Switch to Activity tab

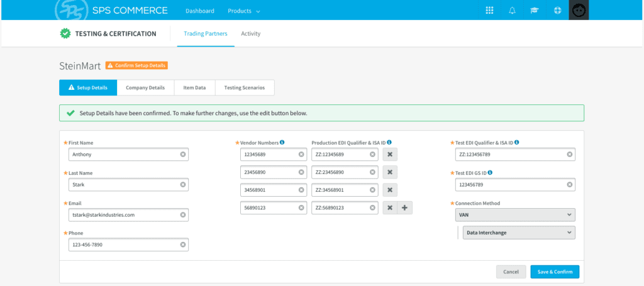(x=250, y=34)
